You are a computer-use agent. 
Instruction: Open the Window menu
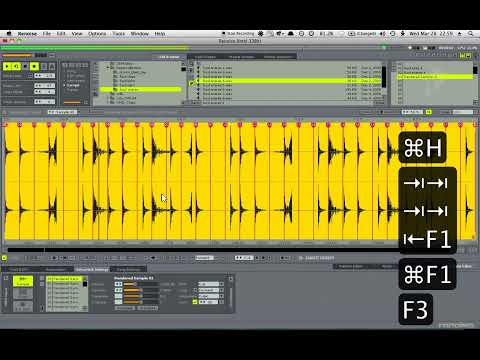click(x=139, y=34)
